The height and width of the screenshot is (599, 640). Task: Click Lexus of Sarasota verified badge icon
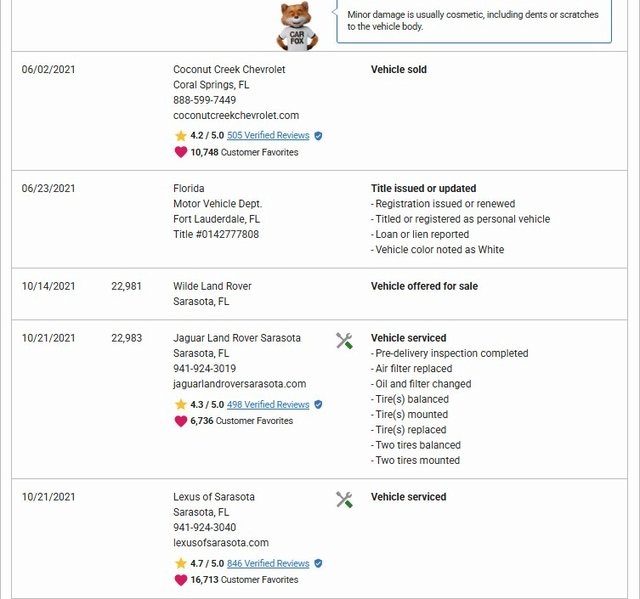coord(318,563)
